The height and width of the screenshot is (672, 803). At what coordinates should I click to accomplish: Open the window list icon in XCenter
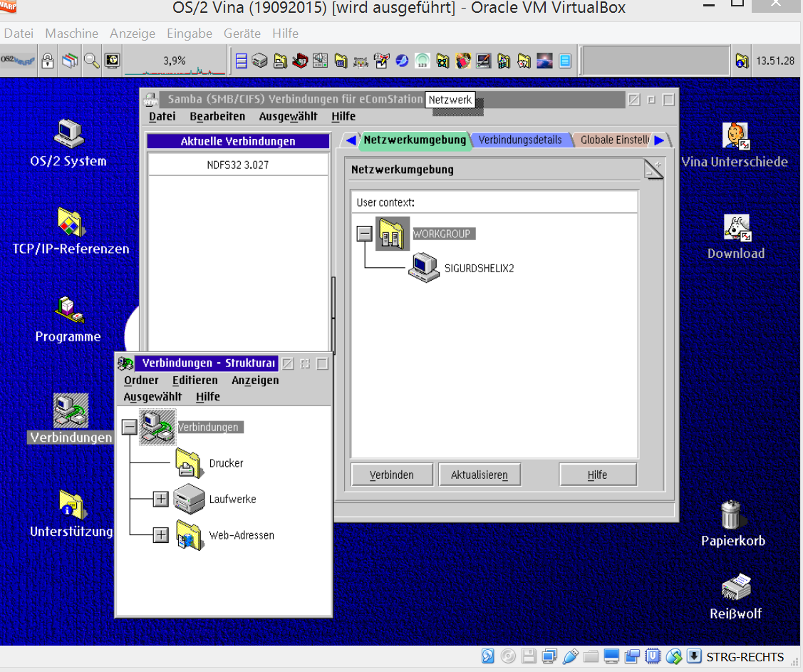click(70, 61)
